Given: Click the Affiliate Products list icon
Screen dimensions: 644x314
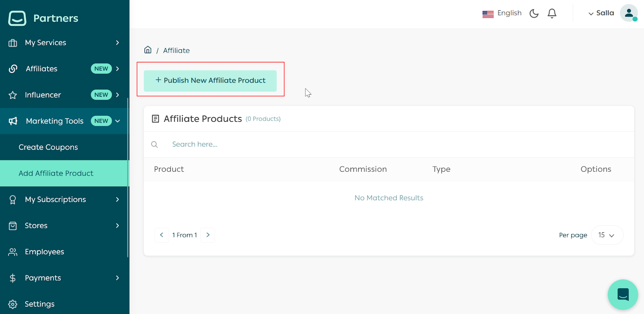Looking at the screenshot, I should pyautogui.click(x=155, y=119).
